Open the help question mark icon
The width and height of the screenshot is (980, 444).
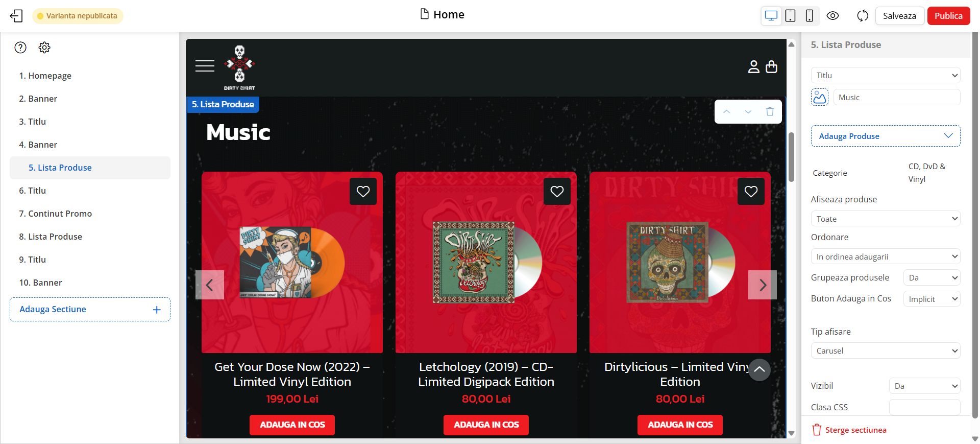coord(20,48)
